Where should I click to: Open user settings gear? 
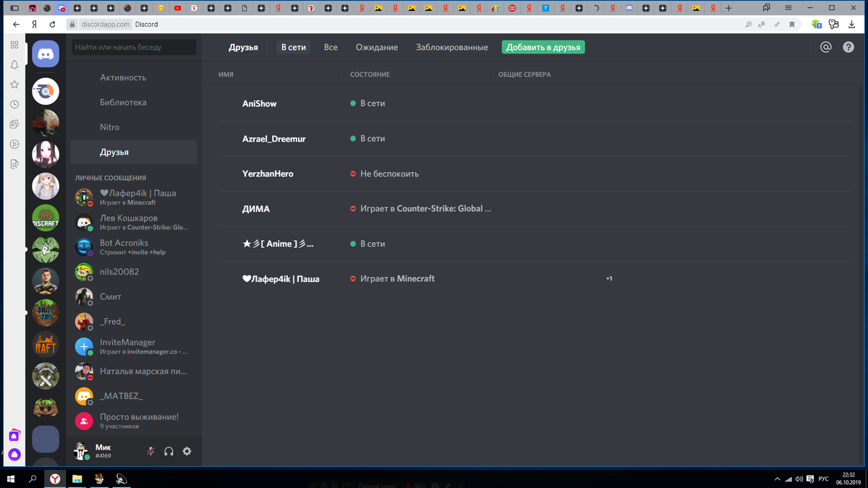[x=187, y=451]
